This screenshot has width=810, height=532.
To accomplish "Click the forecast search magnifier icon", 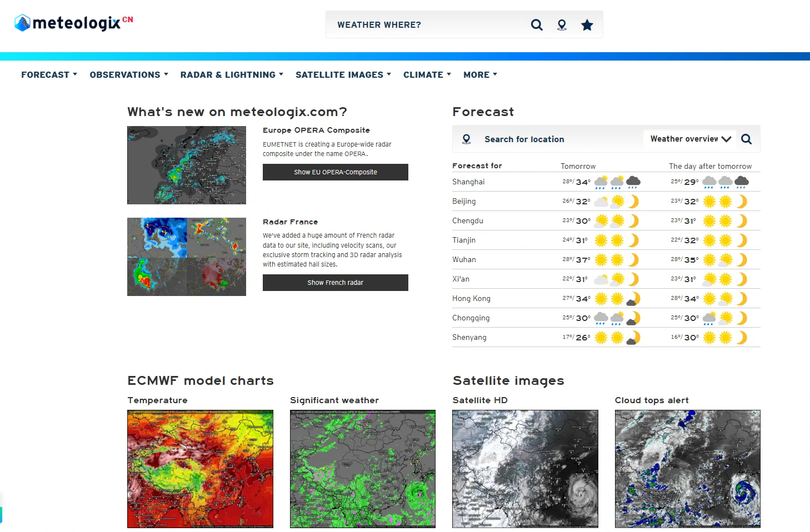I will pos(747,139).
